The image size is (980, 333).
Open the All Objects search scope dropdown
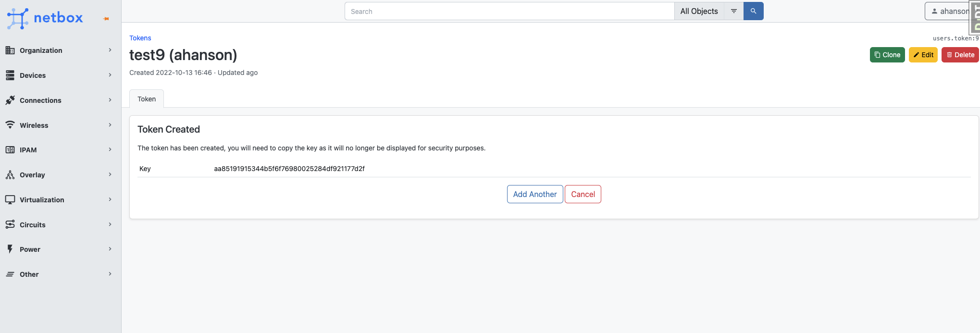click(x=699, y=11)
